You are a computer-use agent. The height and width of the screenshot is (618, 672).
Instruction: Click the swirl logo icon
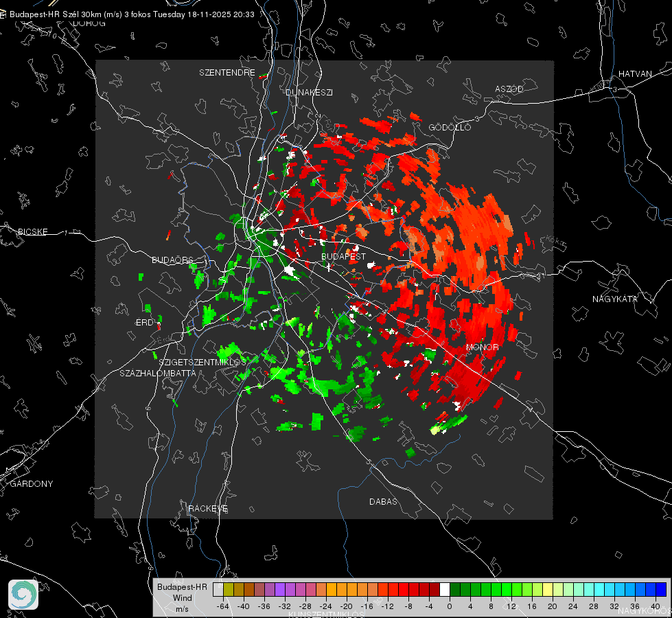23,595
